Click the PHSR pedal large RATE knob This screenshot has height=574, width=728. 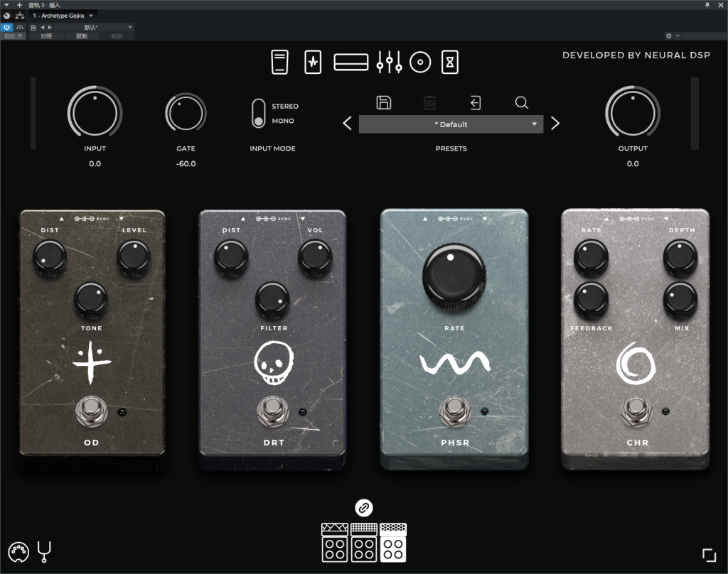coord(454,276)
